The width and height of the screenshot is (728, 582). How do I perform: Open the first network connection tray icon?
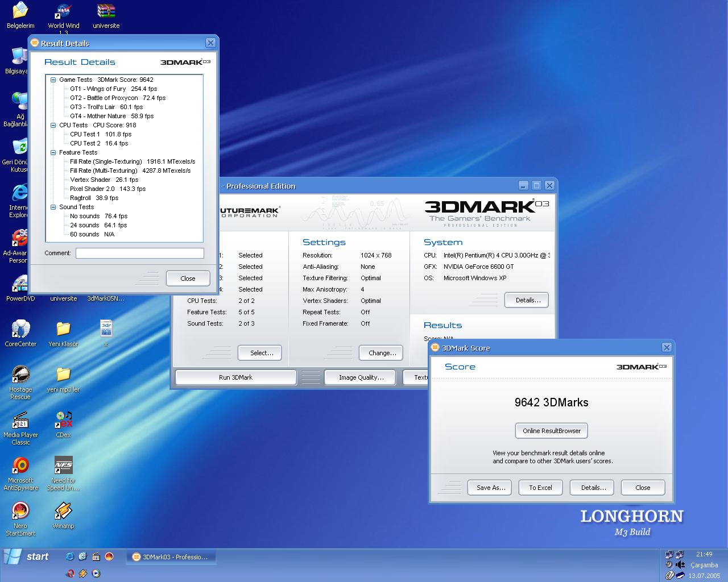point(669,554)
